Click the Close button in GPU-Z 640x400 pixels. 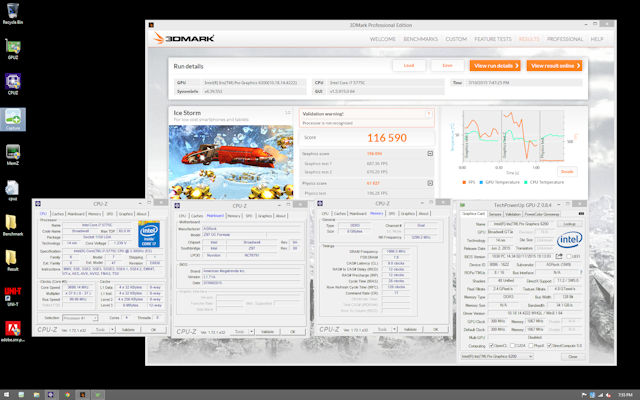[x=573, y=356]
